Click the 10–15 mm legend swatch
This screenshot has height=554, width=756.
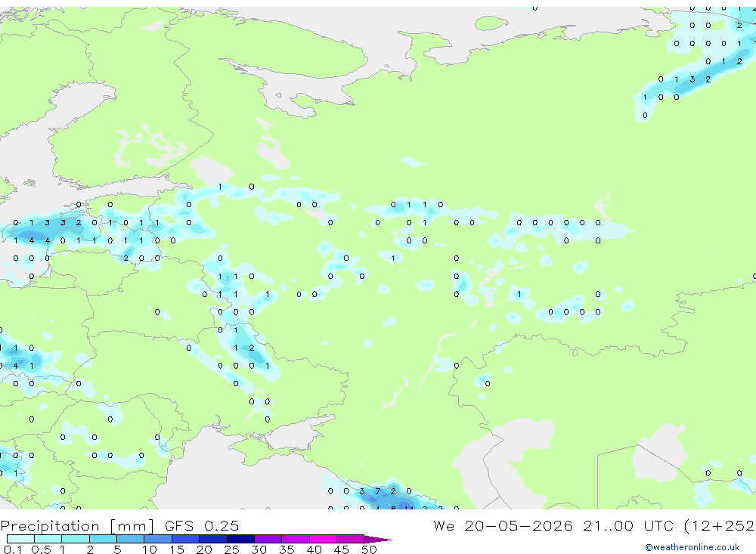(158, 539)
